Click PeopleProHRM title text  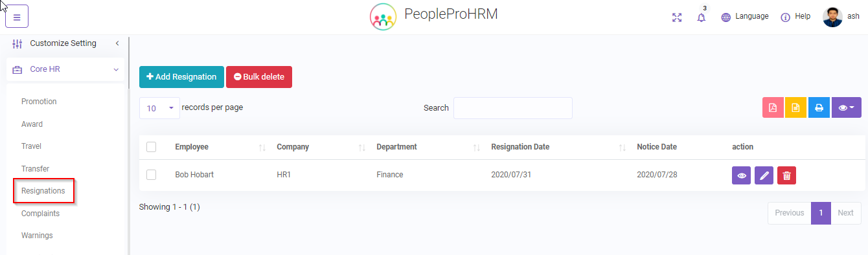(x=451, y=15)
